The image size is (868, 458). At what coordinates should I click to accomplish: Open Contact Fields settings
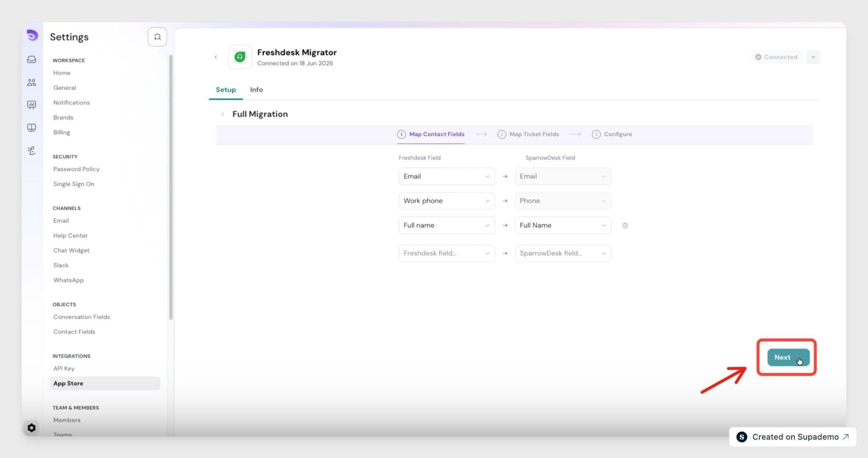coord(74,332)
